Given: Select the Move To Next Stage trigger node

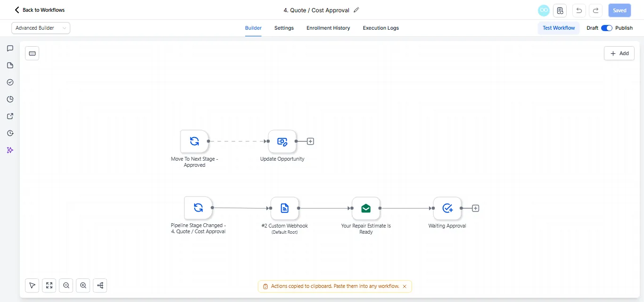Looking at the screenshot, I should tap(194, 141).
